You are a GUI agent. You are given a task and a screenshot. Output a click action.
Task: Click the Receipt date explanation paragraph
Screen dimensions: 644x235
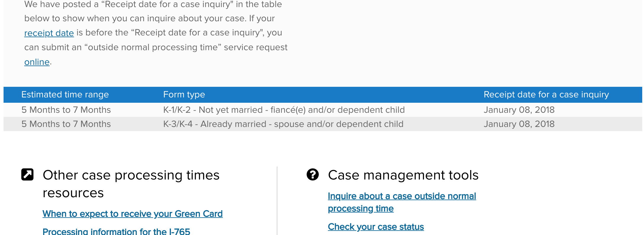coord(156,33)
